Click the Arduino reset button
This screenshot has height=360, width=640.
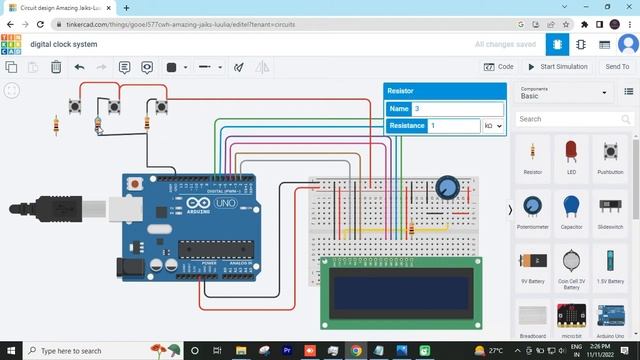134,184
